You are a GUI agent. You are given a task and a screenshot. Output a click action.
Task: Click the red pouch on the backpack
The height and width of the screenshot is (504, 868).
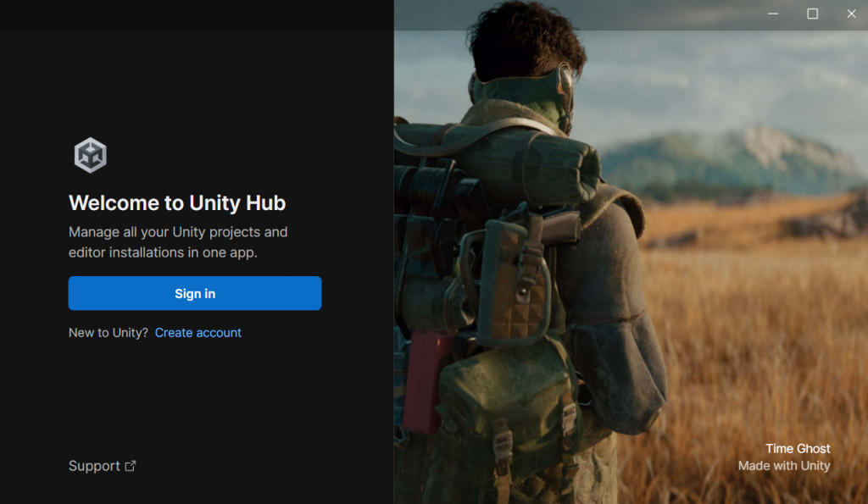point(426,380)
